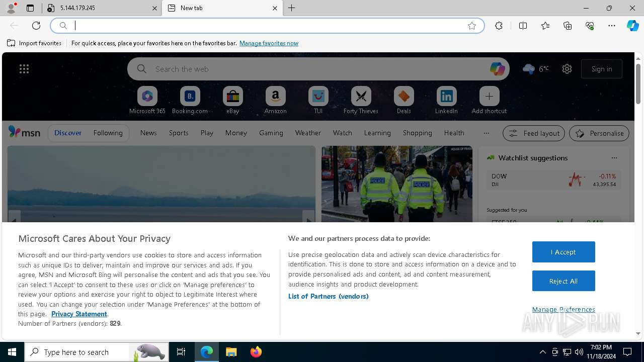Select the Following tab
The height and width of the screenshot is (362, 644).
click(108, 133)
